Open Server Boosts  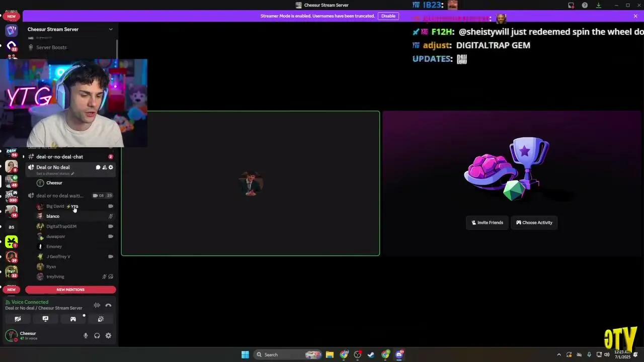click(x=51, y=47)
